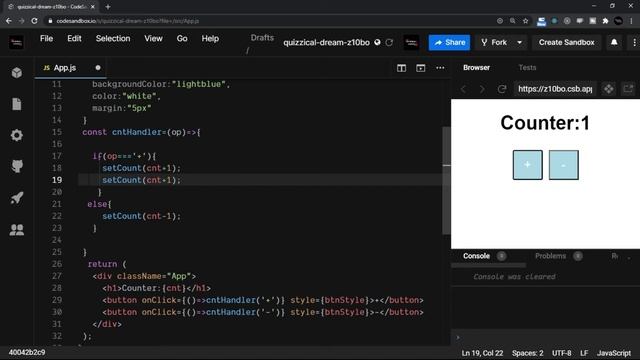Click the preview window toggle icon
The image size is (640, 360).
click(420, 68)
